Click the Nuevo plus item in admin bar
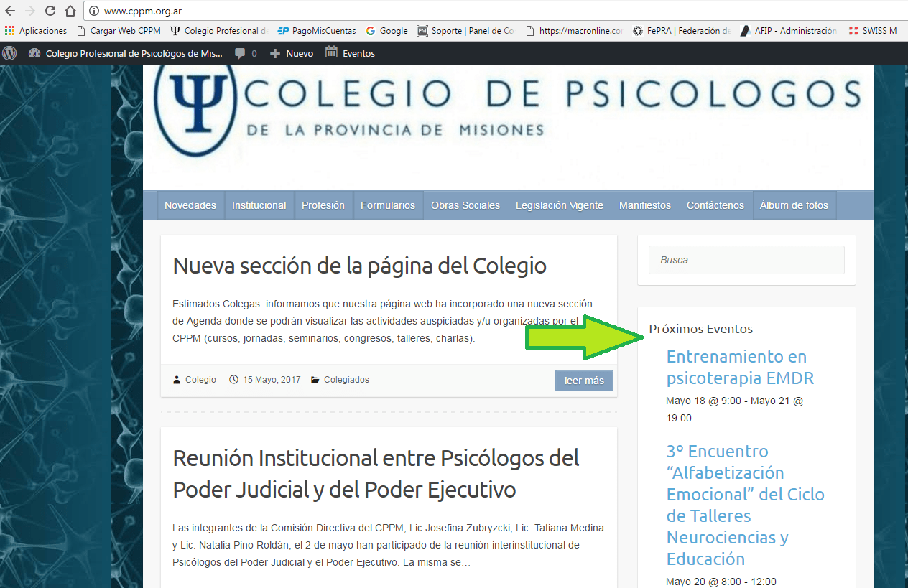Image resolution: width=908 pixels, height=588 pixels. tap(292, 53)
